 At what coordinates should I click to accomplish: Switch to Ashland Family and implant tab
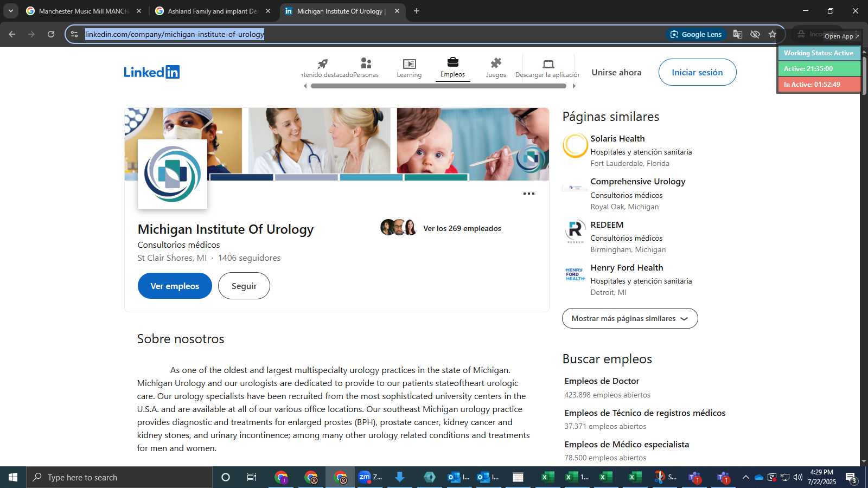click(x=212, y=11)
